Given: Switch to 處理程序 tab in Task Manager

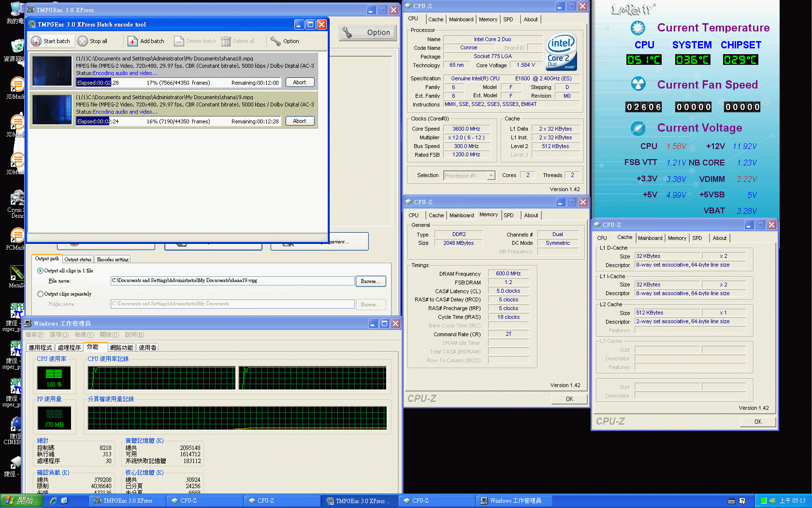Looking at the screenshot, I should click(69, 347).
